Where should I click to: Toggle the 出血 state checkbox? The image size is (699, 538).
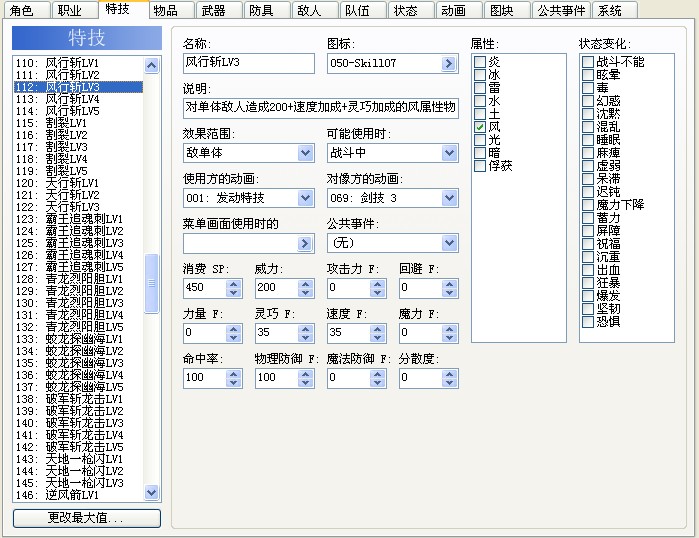588,270
